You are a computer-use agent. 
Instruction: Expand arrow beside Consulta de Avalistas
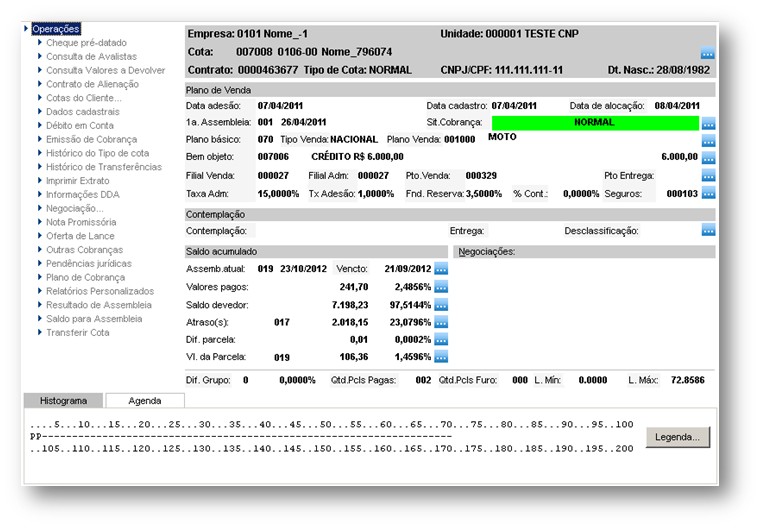click(x=40, y=56)
